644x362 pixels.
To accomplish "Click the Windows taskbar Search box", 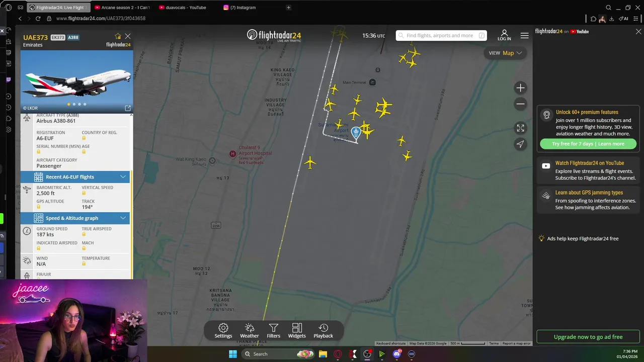I will tap(278, 354).
